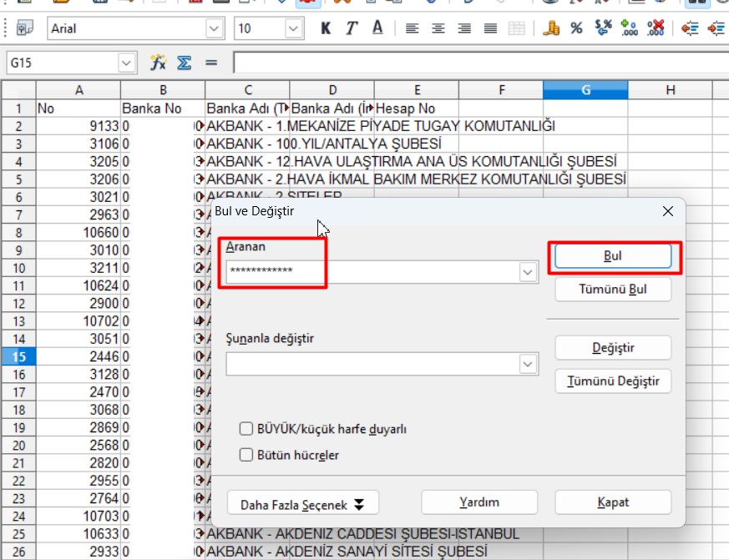Expand the Name Box dropdown
Screen dimensions: 729x560
[126, 63]
